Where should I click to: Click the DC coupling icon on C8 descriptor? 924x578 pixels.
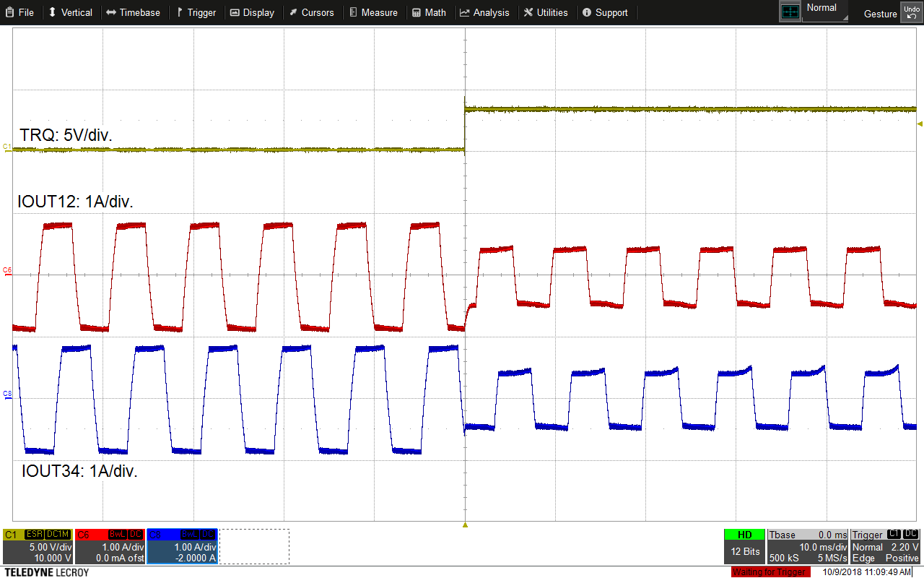pyautogui.click(x=208, y=535)
